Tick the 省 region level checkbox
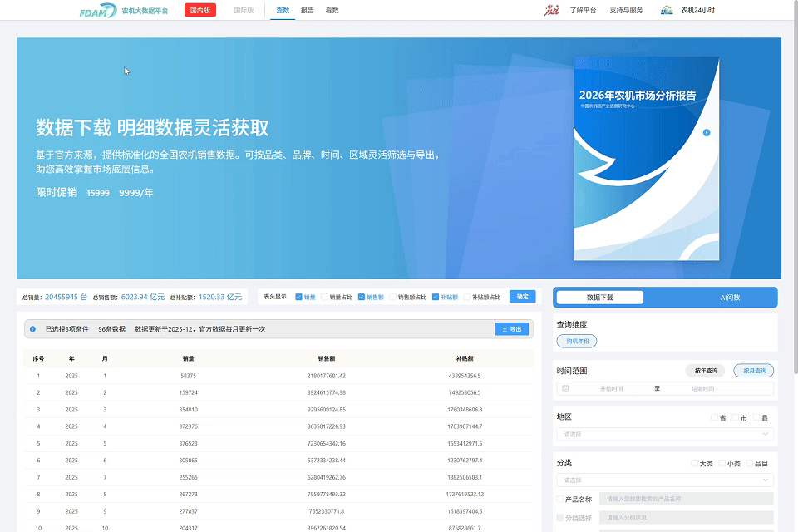798x532 pixels. (714, 417)
